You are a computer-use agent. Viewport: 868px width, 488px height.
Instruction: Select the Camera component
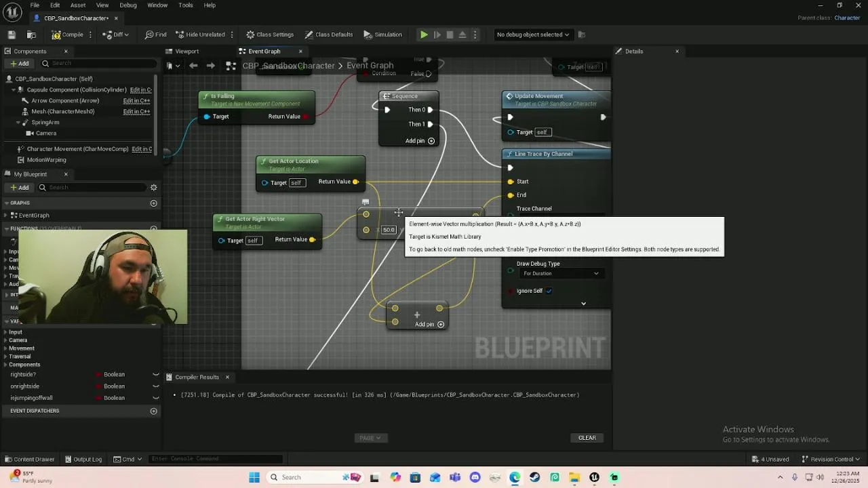(x=46, y=133)
